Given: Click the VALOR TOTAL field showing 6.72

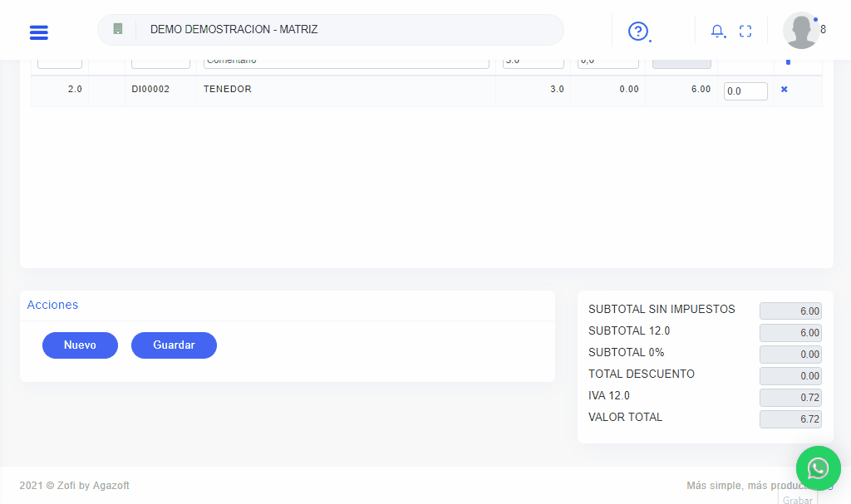Looking at the screenshot, I should coord(790,419).
